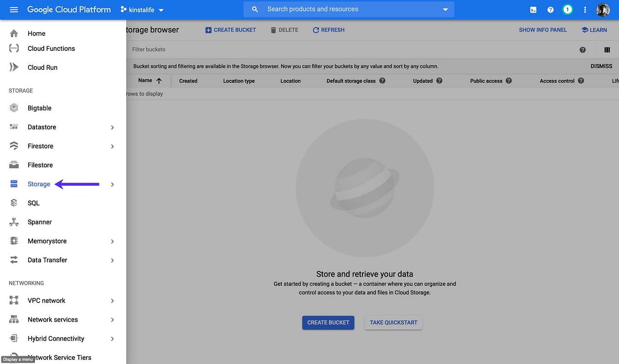Open the navigation hamburger menu
The width and height of the screenshot is (619, 364).
pos(13,9)
